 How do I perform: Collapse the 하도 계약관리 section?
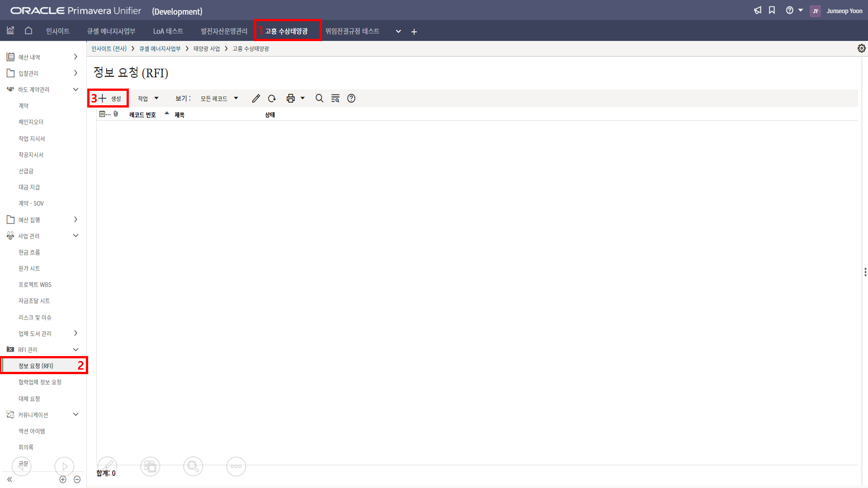click(x=75, y=89)
